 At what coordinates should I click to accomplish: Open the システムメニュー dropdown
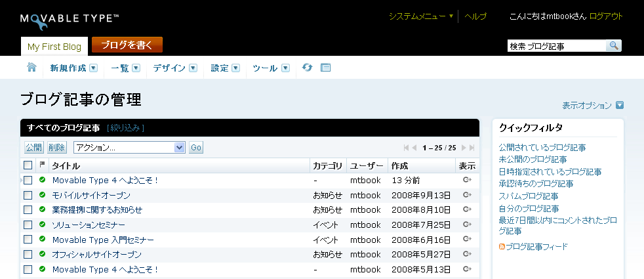click(x=421, y=16)
